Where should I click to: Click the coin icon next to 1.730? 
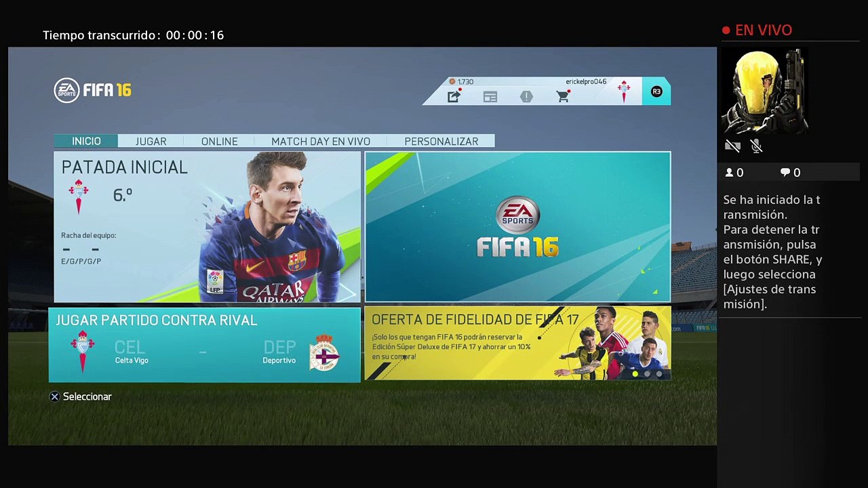[x=452, y=81]
